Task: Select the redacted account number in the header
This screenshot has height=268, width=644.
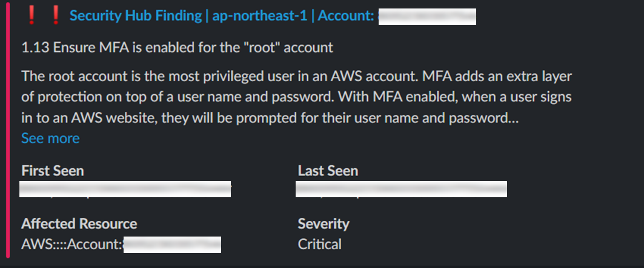Action: pos(427,16)
